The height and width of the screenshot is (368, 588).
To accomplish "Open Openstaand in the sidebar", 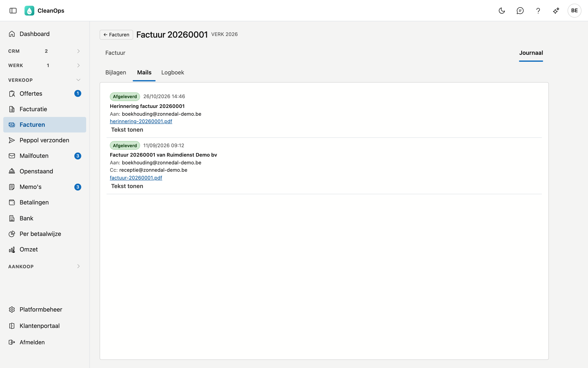I will [45, 171].
